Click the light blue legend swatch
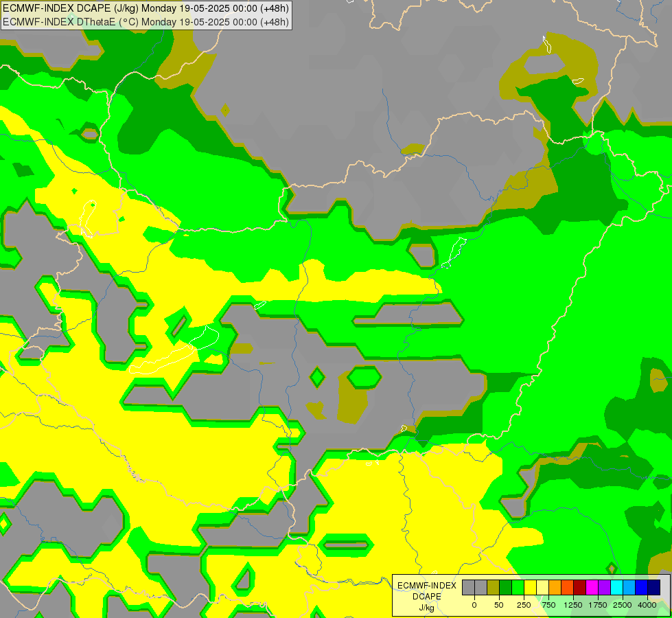 click(x=629, y=587)
